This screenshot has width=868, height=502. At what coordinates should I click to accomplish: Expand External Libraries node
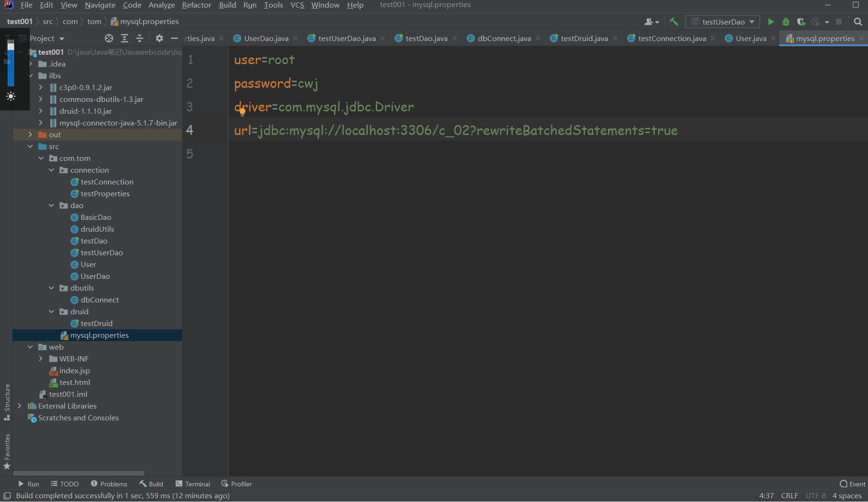pyautogui.click(x=19, y=406)
